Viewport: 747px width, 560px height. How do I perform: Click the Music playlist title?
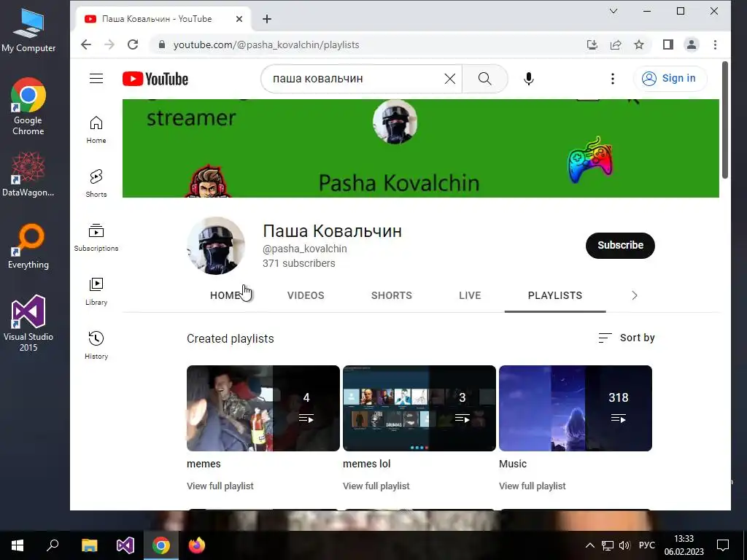(x=513, y=464)
